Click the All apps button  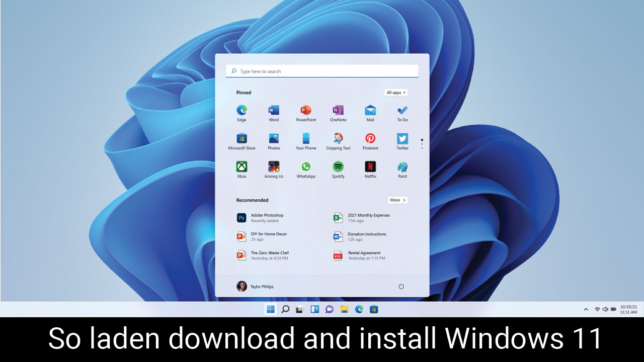396,93
